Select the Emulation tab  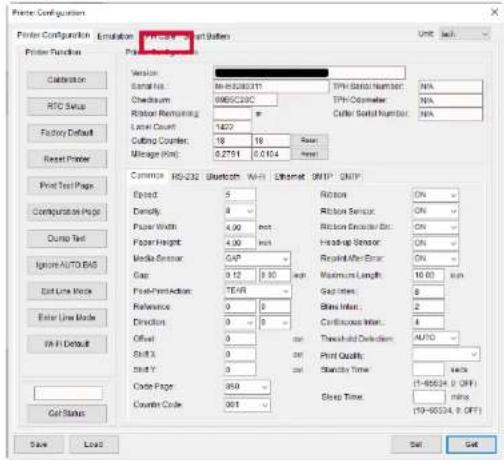(115, 36)
